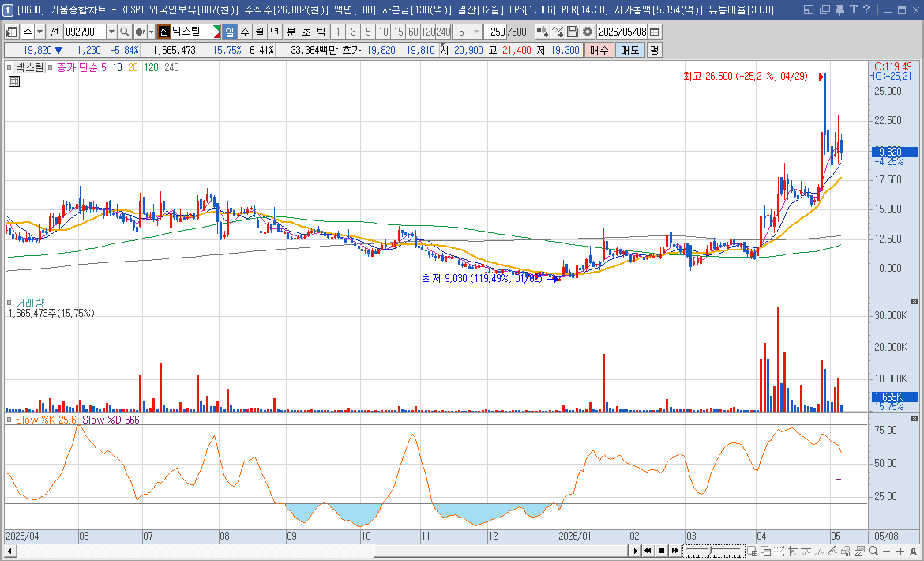The height and width of the screenshot is (561, 924).
Task: Open the tick interval 5 dropdown
Action: coord(476,32)
